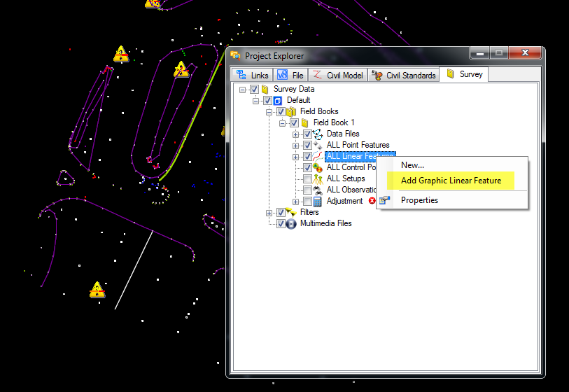Toggle the Field Book 1 checkbox
The width and height of the screenshot is (569, 392).
tap(294, 122)
